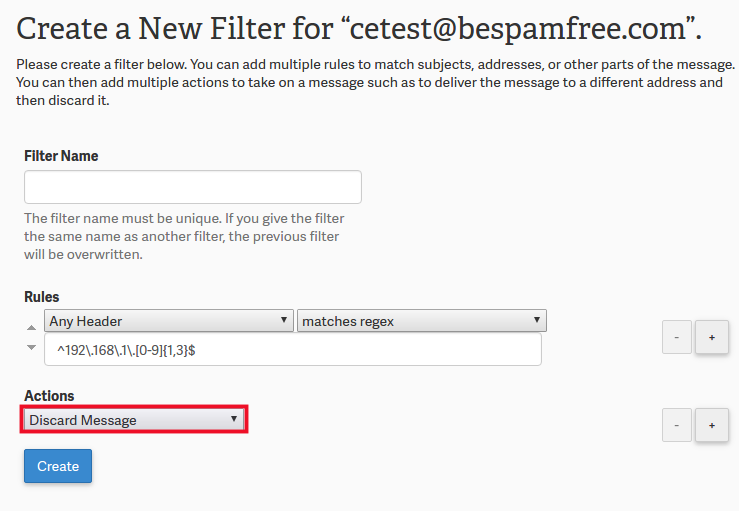Focus the Filter Name text field

[192, 187]
